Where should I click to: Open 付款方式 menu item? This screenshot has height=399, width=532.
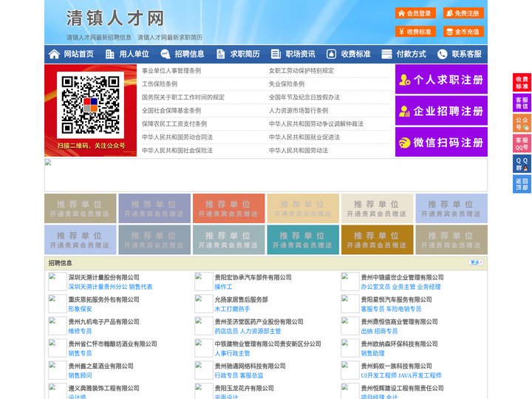[412, 54]
